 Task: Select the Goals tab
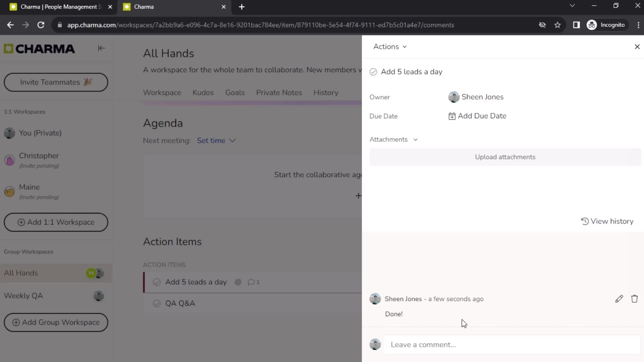coord(235,93)
